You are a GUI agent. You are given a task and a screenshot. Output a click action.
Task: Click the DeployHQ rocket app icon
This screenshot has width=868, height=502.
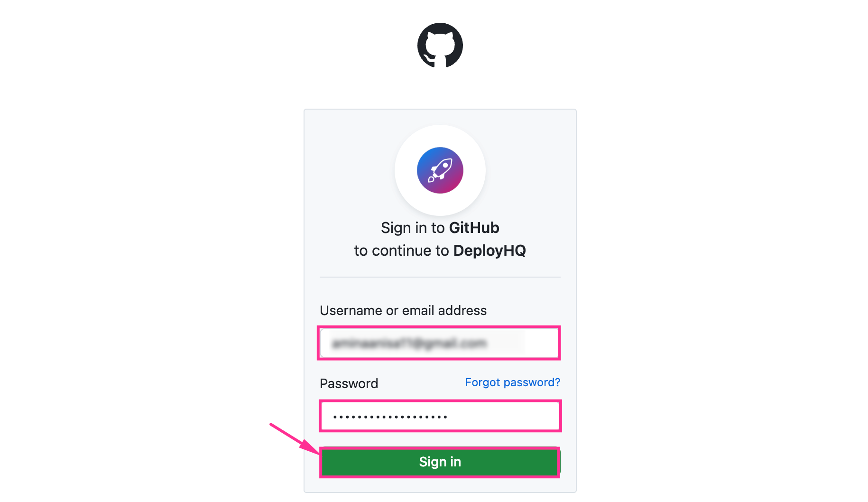coord(440,170)
